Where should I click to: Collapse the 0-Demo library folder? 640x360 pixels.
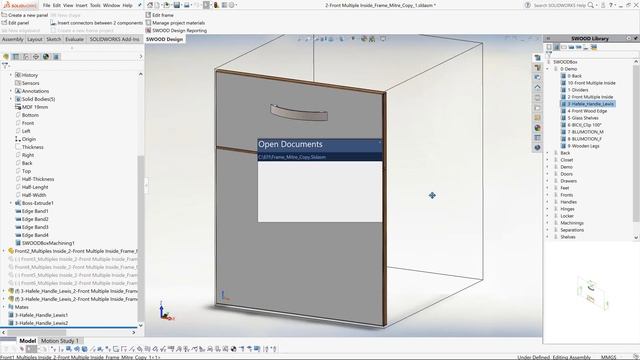[x=548, y=69]
